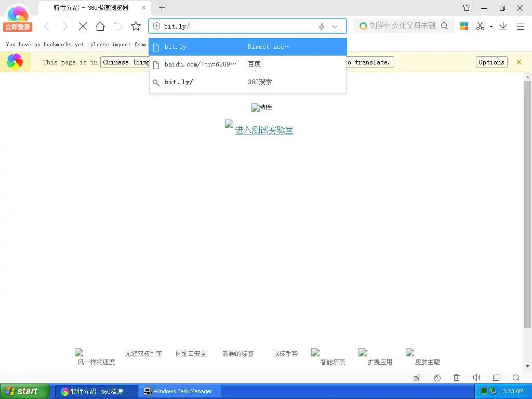Click the vertical scrollbar thumb
Viewport: 532px width, 399px height.
[527, 204]
